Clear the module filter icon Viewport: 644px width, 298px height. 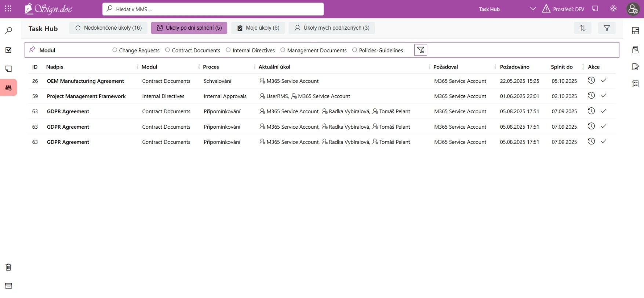(421, 50)
